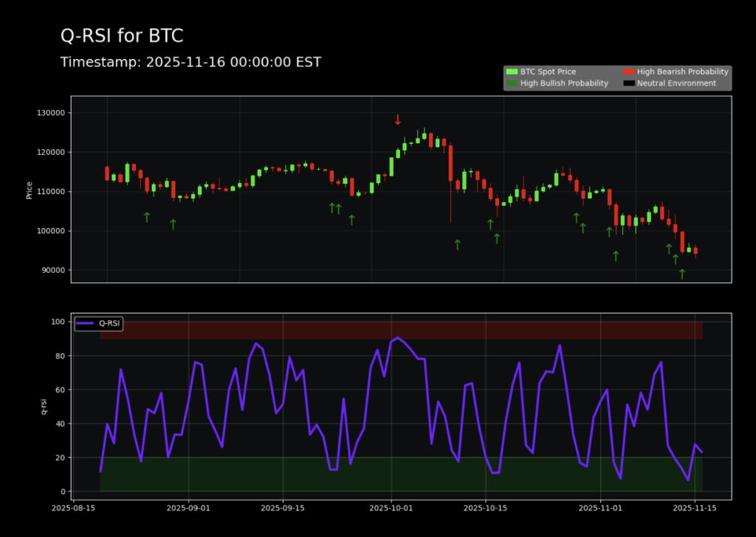
Task: Click the 100000 price tick label
Action: [x=51, y=231]
